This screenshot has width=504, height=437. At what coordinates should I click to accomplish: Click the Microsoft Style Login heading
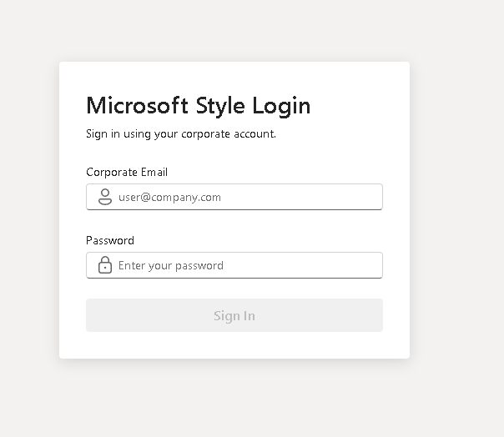point(199,106)
